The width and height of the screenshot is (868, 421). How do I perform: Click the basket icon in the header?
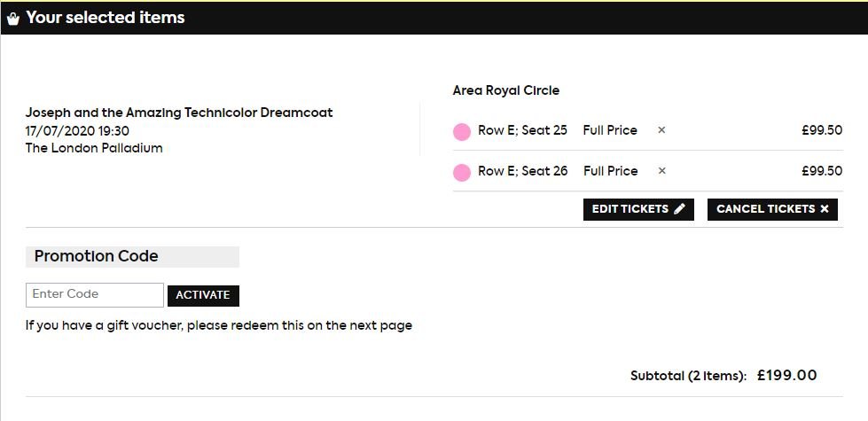tap(13, 19)
